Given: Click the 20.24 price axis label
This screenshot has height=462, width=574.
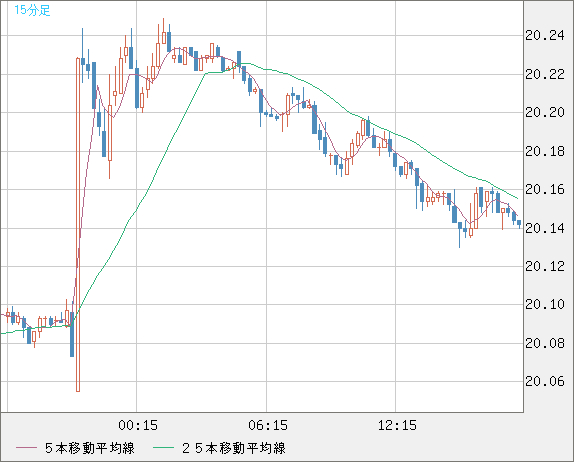Looking at the screenshot, I should [545, 36].
